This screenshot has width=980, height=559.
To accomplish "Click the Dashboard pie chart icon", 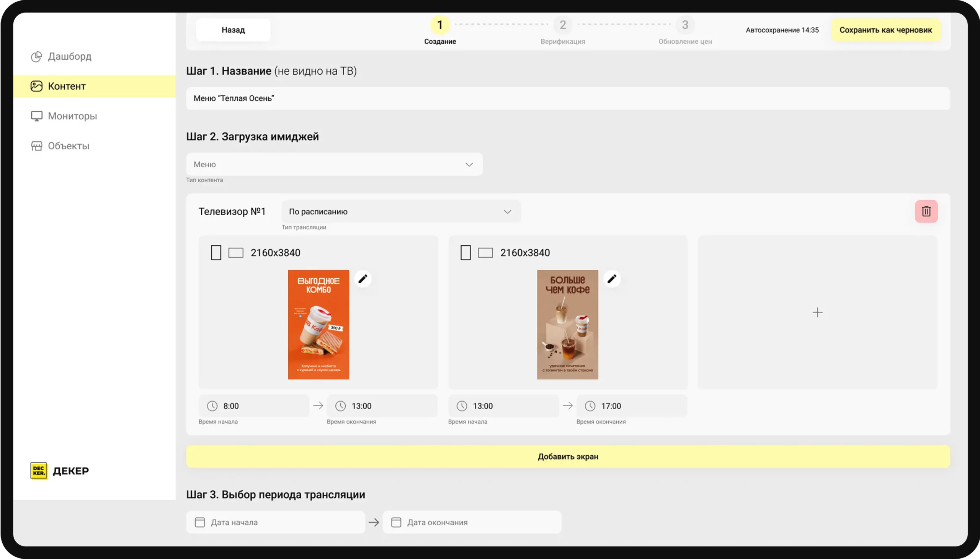I will click(36, 56).
